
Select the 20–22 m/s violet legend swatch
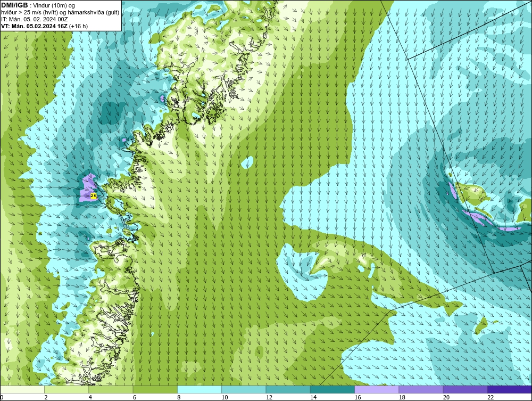(465, 389)
